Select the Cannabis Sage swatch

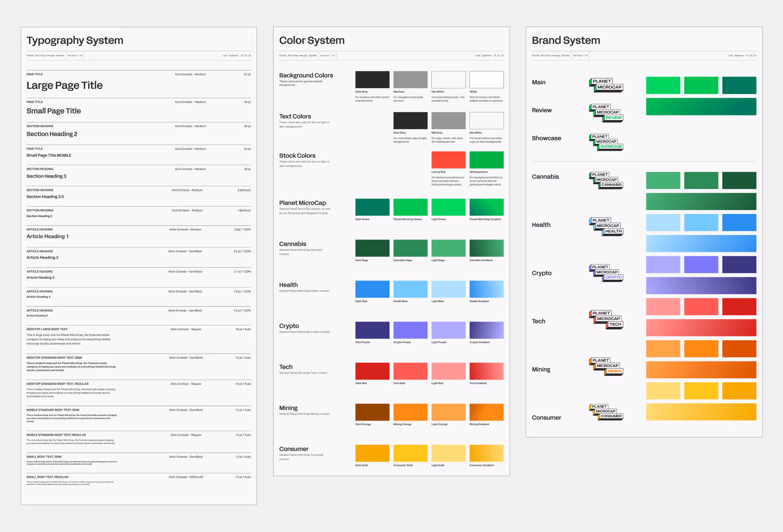tap(410, 248)
